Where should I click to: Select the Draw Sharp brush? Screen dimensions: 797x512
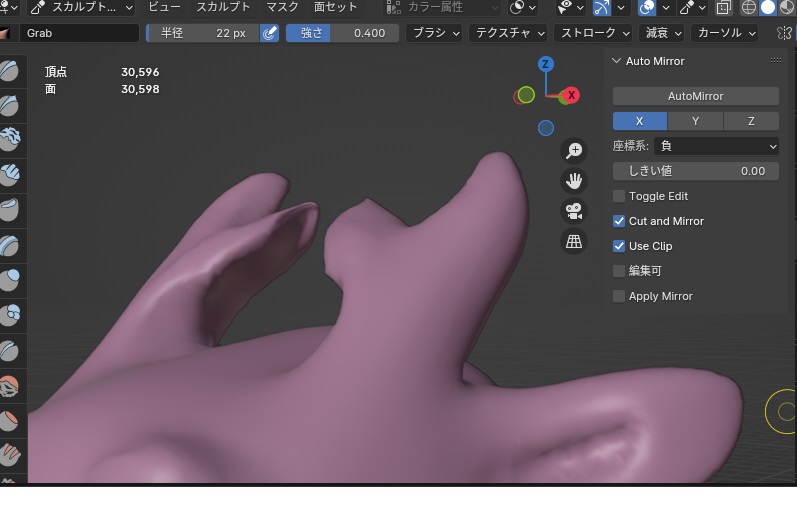9,106
